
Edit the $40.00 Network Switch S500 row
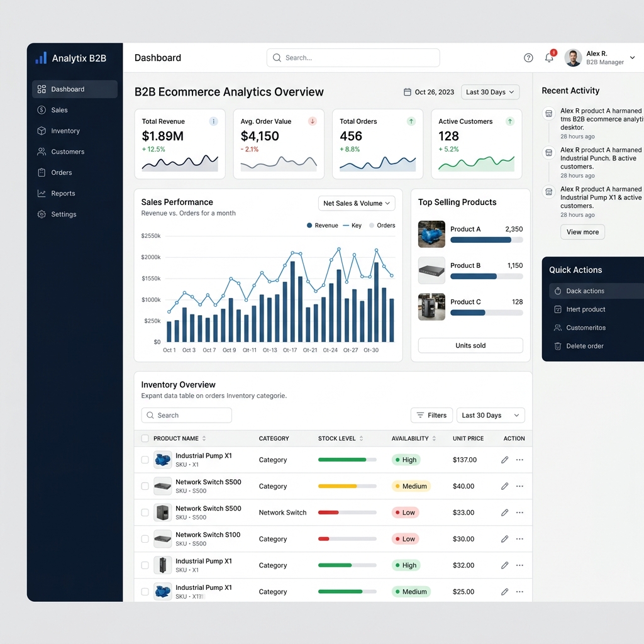point(505,486)
